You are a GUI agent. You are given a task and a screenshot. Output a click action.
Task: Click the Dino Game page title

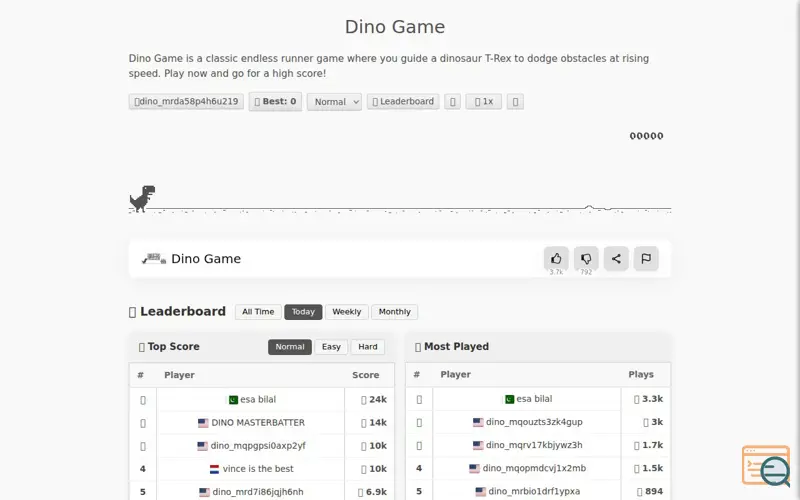[395, 27]
